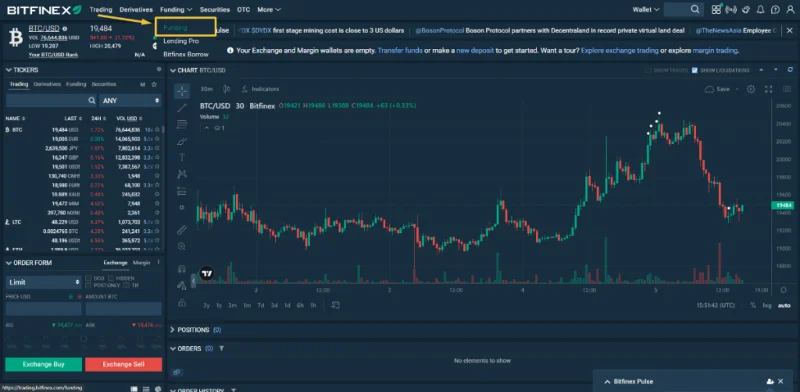
Task: Take a chart snapshot with camera icon
Action: click(x=788, y=89)
